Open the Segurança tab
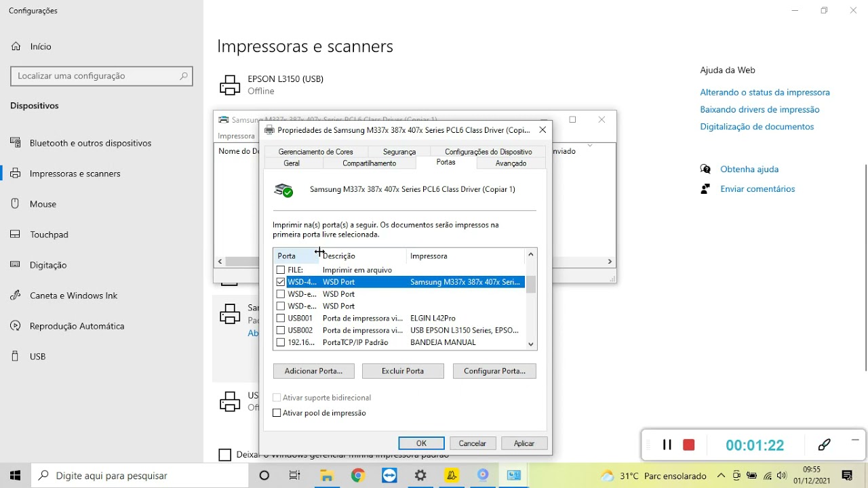The height and width of the screenshot is (488, 868). pos(399,152)
